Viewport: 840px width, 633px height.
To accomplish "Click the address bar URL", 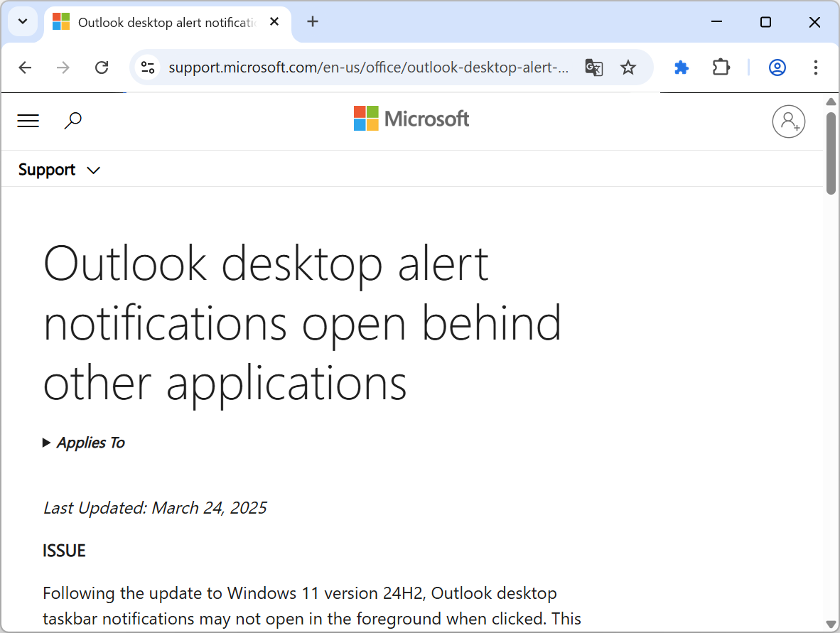I will (369, 67).
